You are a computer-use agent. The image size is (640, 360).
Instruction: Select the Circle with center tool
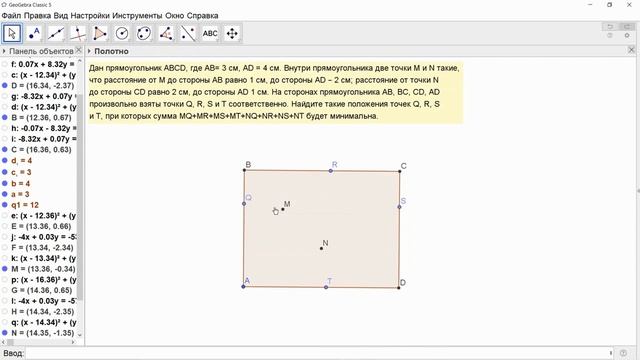pyautogui.click(x=122, y=33)
